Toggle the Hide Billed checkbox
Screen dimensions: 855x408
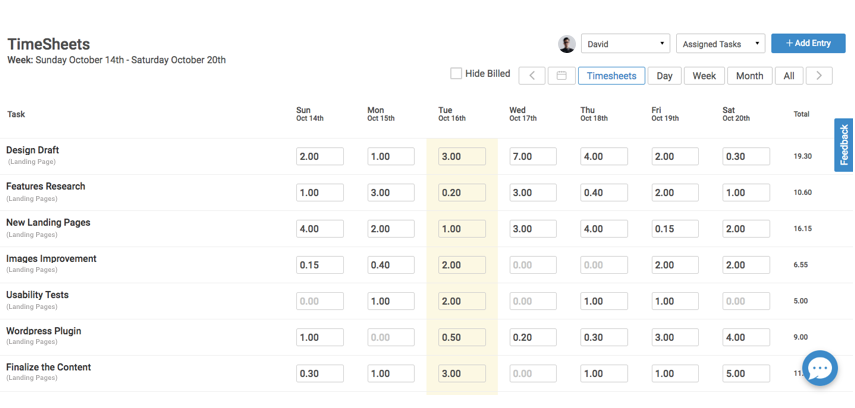click(x=456, y=74)
